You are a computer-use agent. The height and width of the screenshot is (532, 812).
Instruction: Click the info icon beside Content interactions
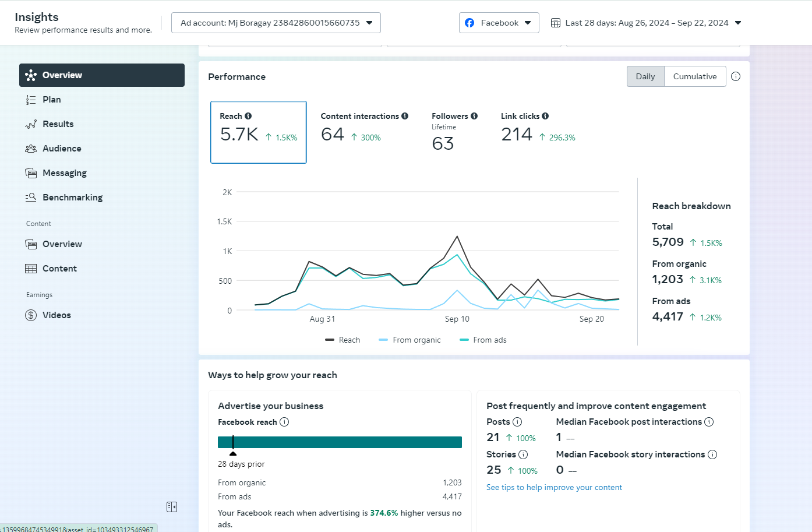(405, 116)
